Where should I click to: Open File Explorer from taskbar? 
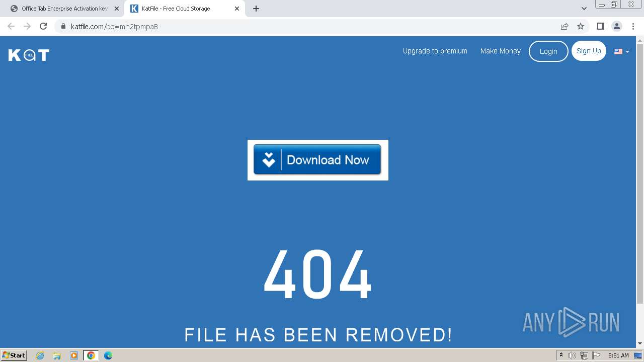tap(57, 355)
